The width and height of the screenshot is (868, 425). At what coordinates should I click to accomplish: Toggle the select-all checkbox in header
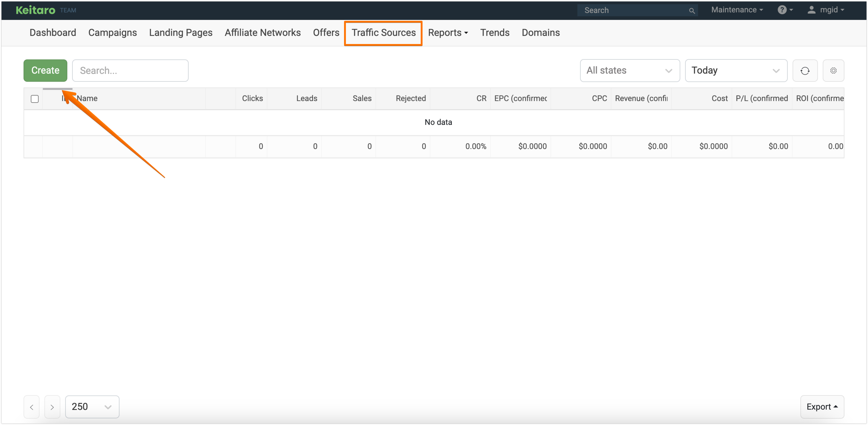tap(35, 99)
